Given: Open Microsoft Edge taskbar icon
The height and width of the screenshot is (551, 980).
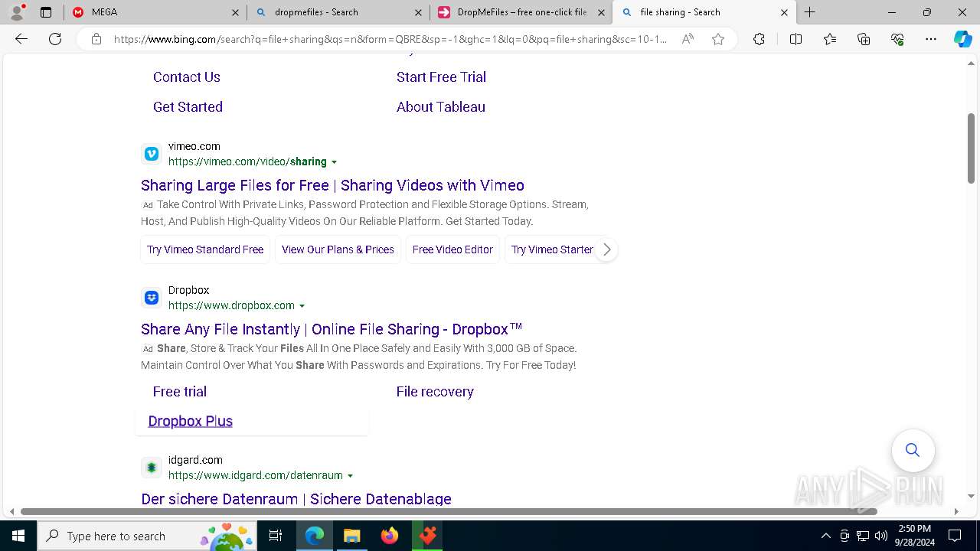Looking at the screenshot, I should coord(315,536).
